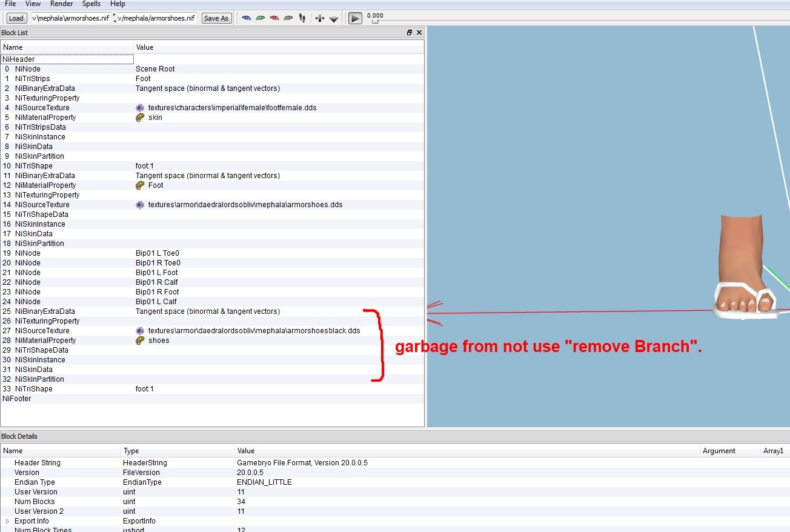Select block 1 NiTriStrips Foot
The image size is (790, 532).
coord(212,79)
